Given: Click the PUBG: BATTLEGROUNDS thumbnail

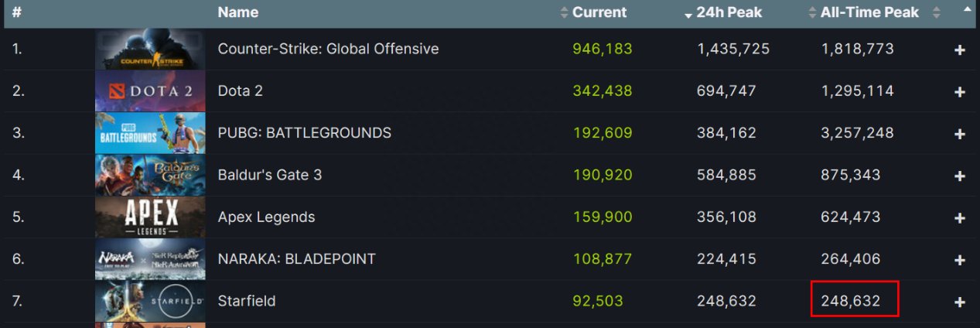Looking at the screenshot, I should 150,133.
